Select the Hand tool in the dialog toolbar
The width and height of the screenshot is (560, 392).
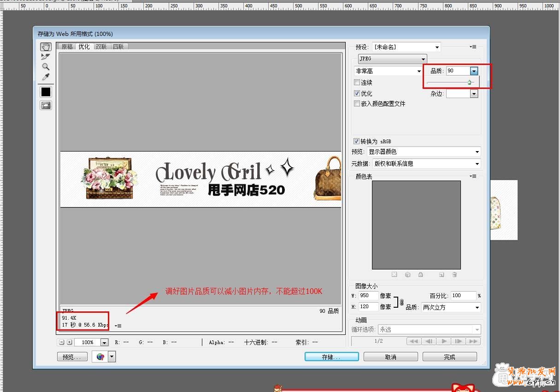[x=46, y=46]
